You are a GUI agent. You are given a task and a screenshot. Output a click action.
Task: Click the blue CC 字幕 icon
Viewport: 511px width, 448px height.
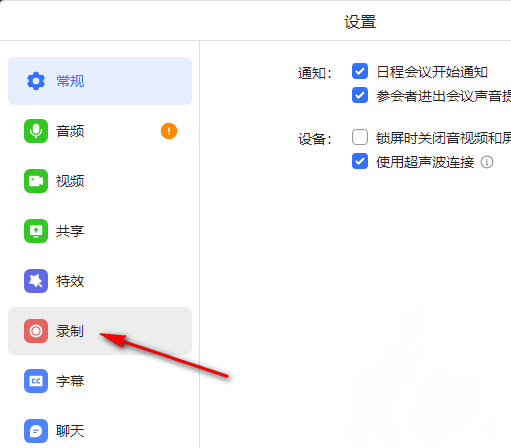point(36,381)
